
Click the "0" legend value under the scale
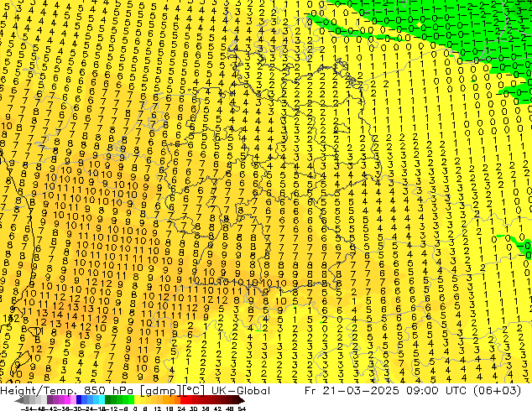[x=135, y=408]
